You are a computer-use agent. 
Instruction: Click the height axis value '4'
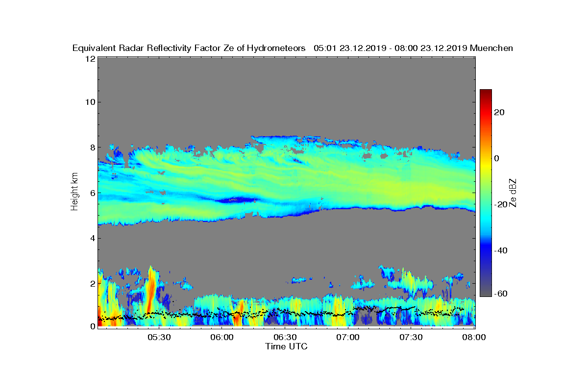click(x=92, y=238)
